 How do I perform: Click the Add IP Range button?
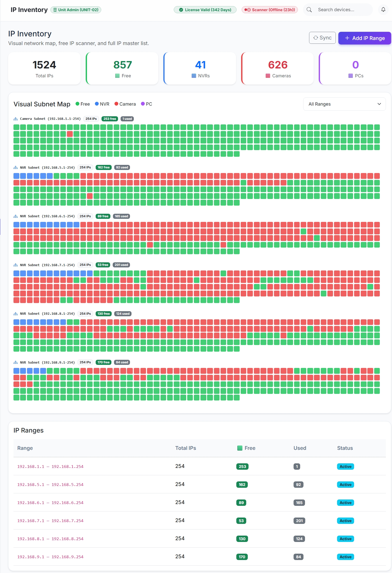(365, 38)
